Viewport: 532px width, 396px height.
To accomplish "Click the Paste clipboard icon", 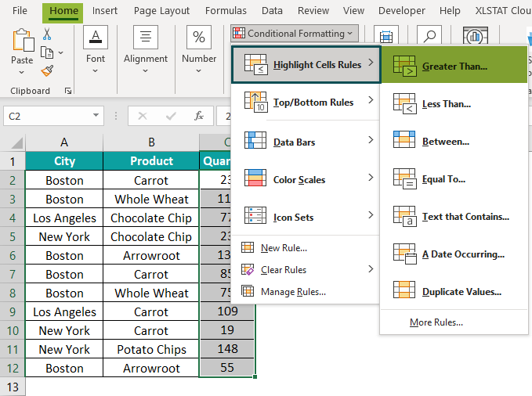I will pos(23,40).
